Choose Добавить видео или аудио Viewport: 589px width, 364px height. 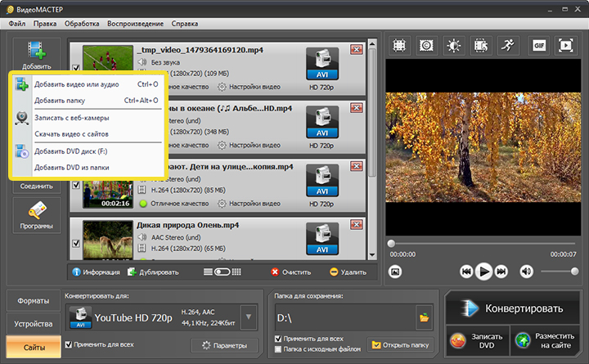(x=88, y=84)
